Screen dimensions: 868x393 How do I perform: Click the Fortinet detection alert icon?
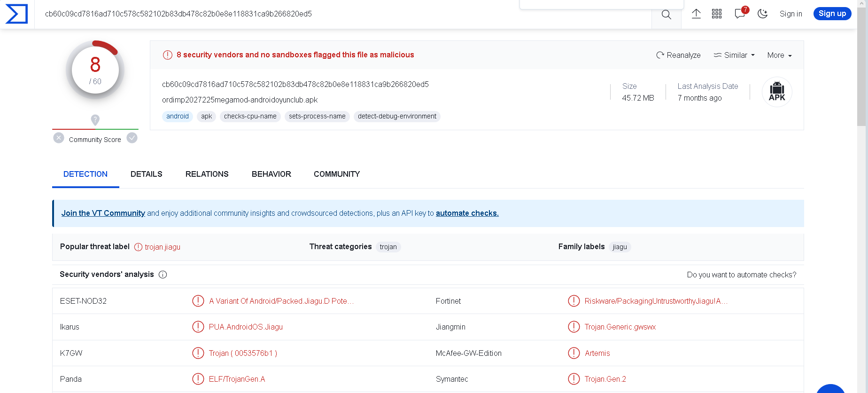574,301
